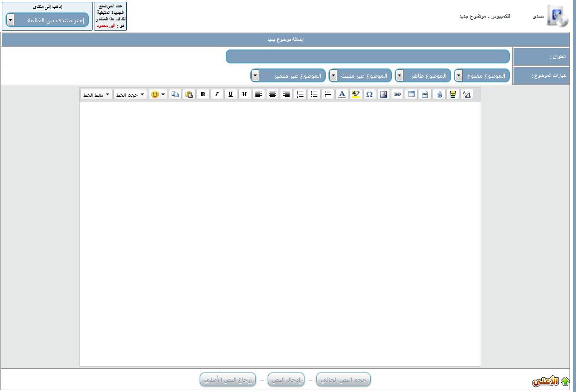Screen dimensions: 576x392
Task: Toggle bold formatting in the editor toolbar
Action: 203,94
